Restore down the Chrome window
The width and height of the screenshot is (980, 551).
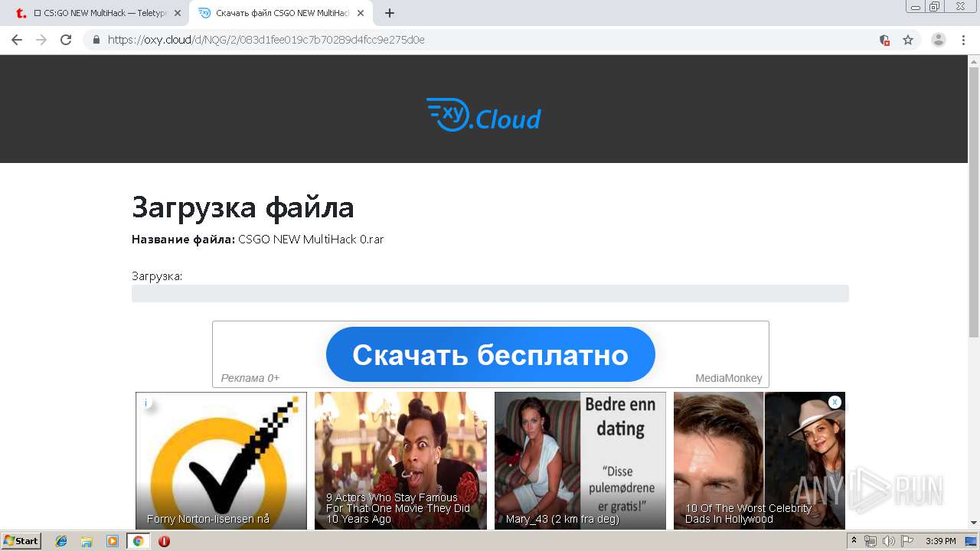coord(935,6)
